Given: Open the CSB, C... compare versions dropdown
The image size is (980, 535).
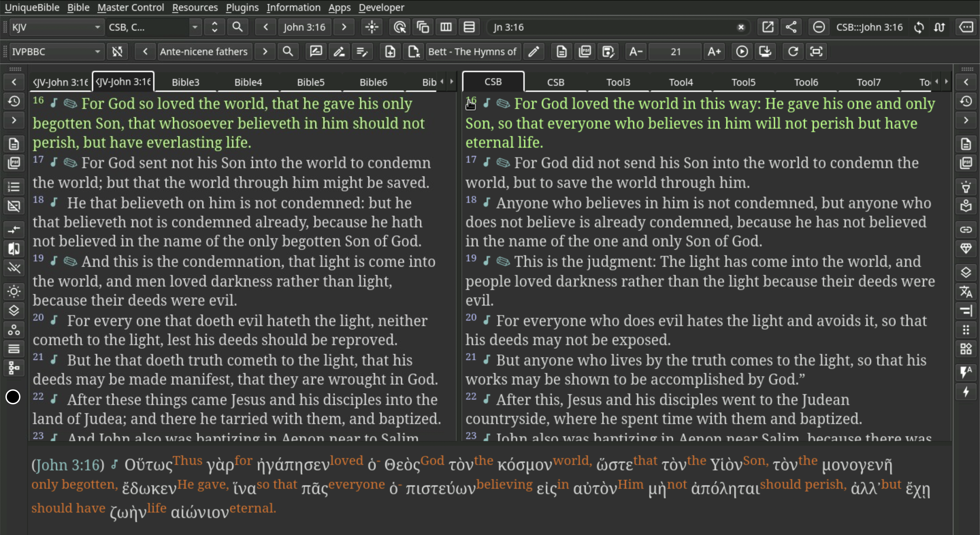Looking at the screenshot, I should tap(153, 27).
